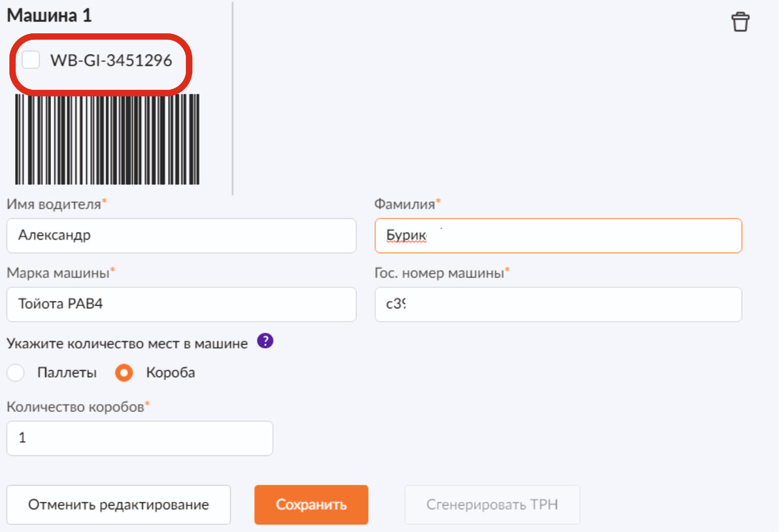This screenshot has height=532, width=784.
Task: Click the Имя водителя label
Action: pos(55,204)
